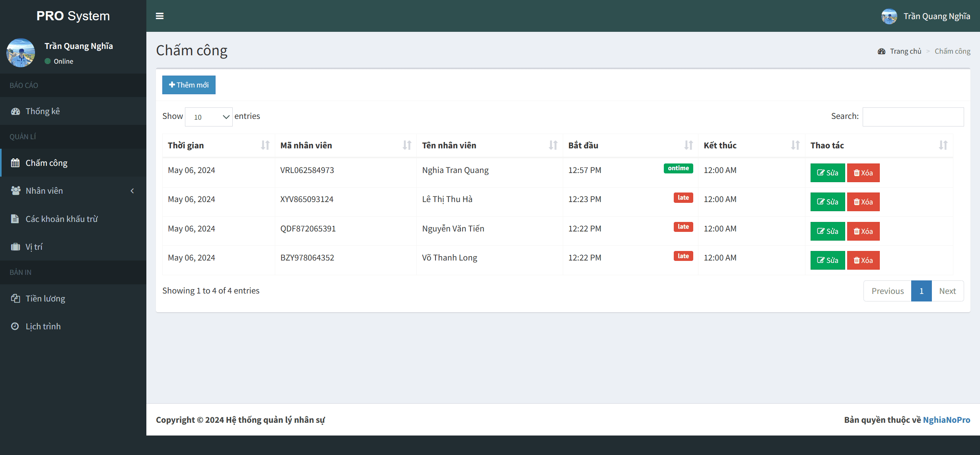Click Showing 1 to 4 of 4 entries text
This screenshot has width=980, height=455.
coord(211,291)
